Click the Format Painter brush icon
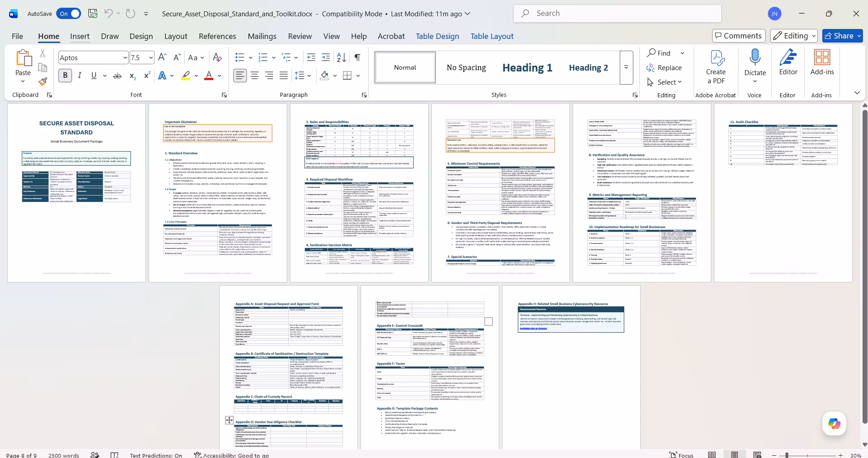The height and width of the screenshot is (458, 868). [43, 81]
